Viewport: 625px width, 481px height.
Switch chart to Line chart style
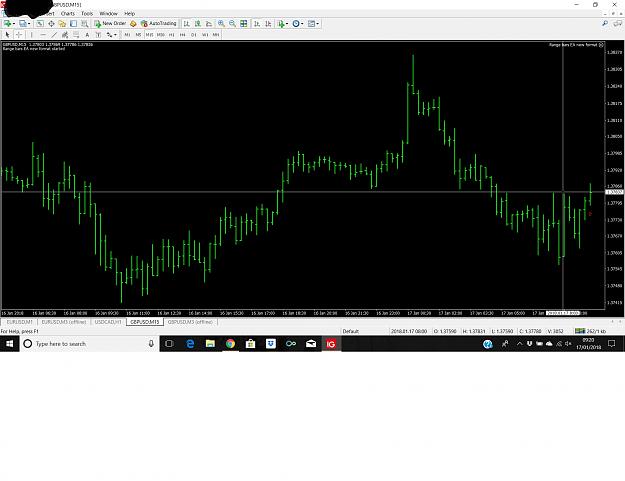208,24
